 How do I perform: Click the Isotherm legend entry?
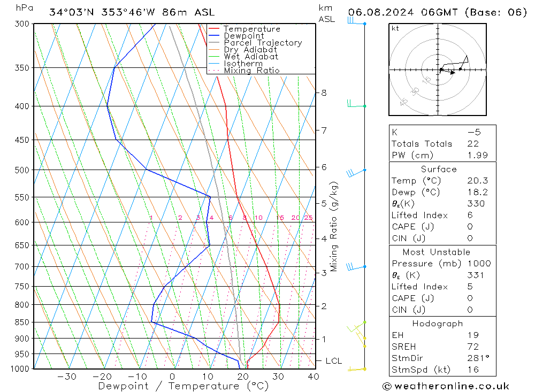235,64
